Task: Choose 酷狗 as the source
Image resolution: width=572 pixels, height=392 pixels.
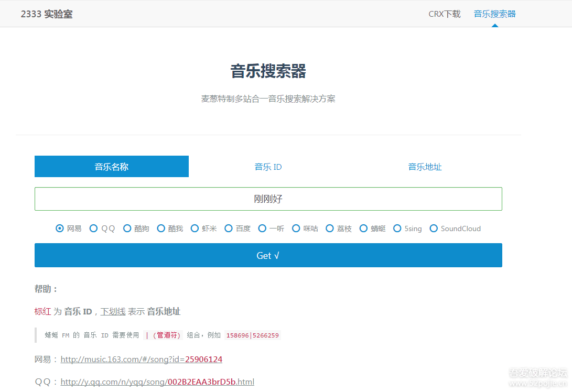Action: 127,228
